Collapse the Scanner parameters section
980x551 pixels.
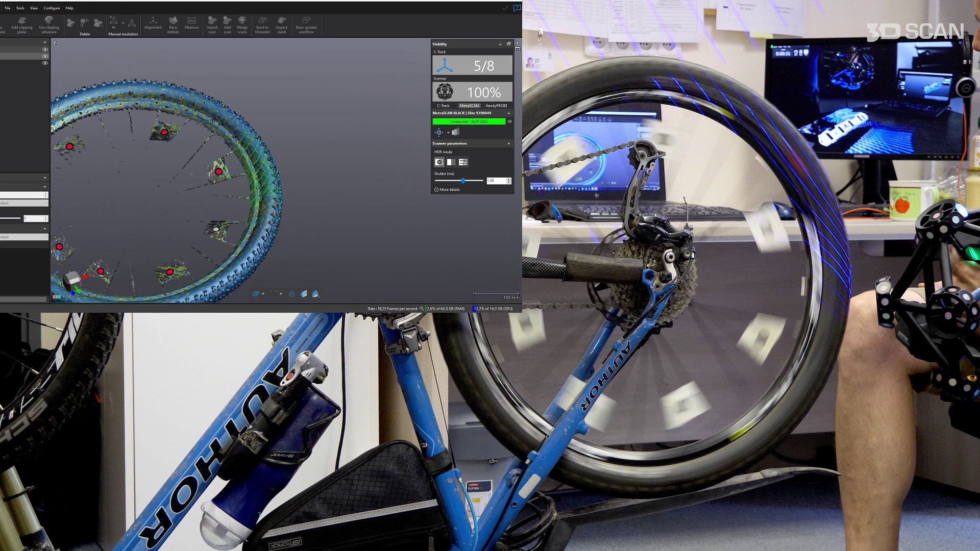(508, 144)
